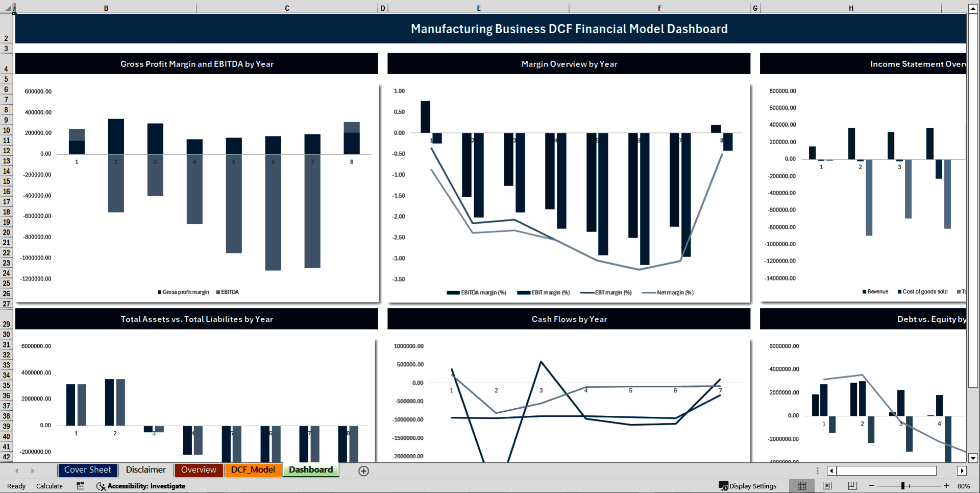Open the Overview tab
This screenshot has height=493, width=980.
point(199,469)
